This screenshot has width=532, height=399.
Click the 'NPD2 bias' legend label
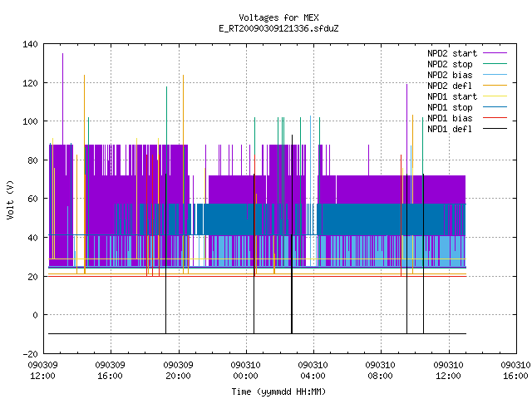(x=450, y=75)
